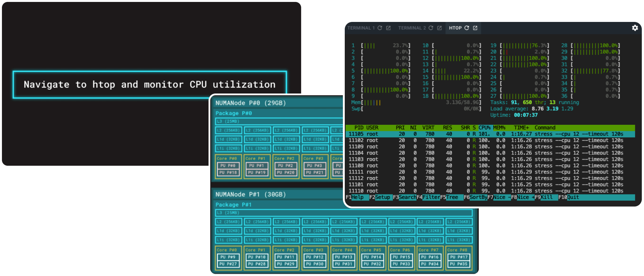Click the PU P#35 box

pos(459,264)
